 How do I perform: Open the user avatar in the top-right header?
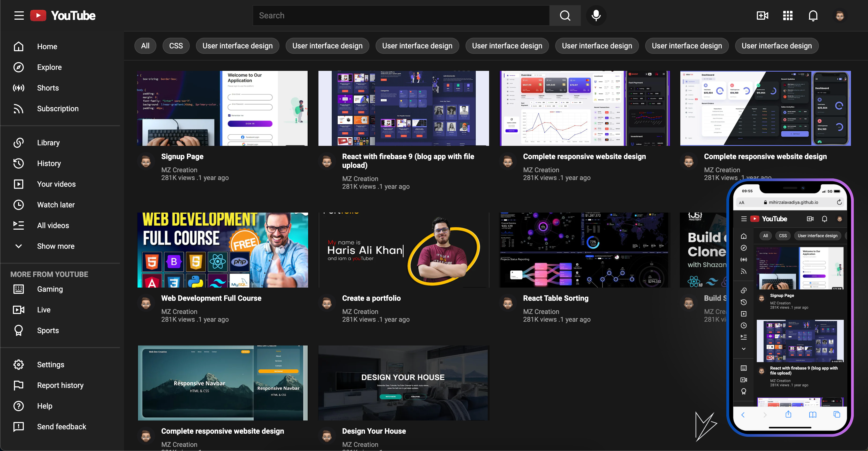coord(840,16)
